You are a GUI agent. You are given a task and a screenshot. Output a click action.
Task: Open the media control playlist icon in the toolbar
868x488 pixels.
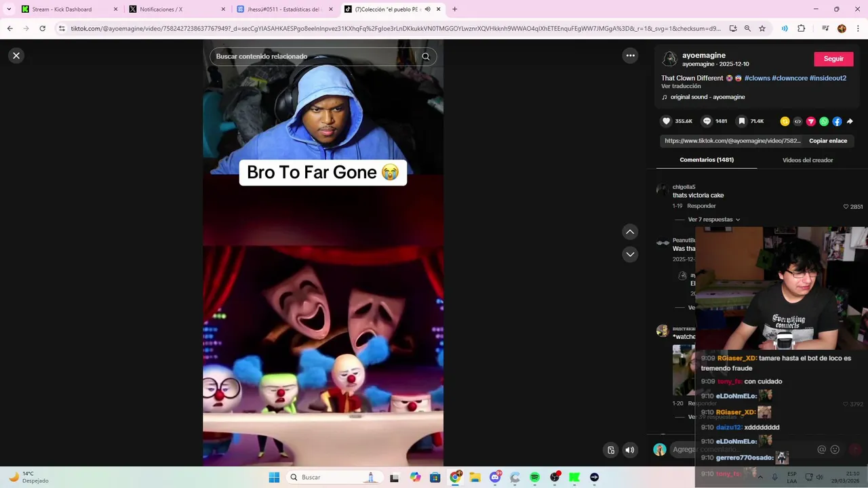pyautogui.click(x=825, y=28)
